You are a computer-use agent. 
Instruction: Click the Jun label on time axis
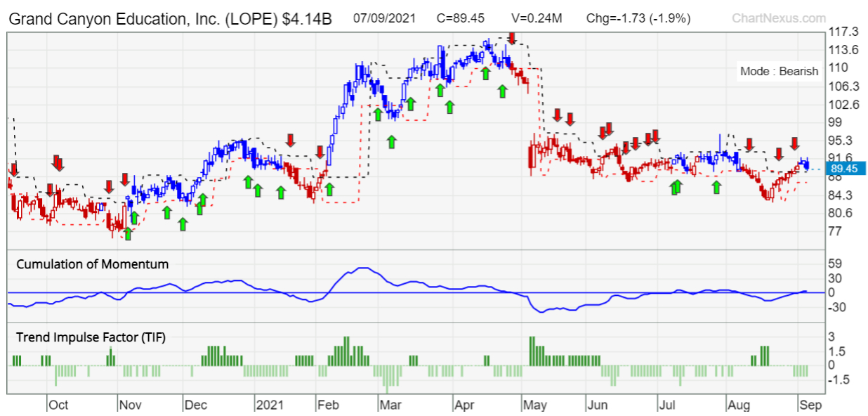click(x=598, y=405)
